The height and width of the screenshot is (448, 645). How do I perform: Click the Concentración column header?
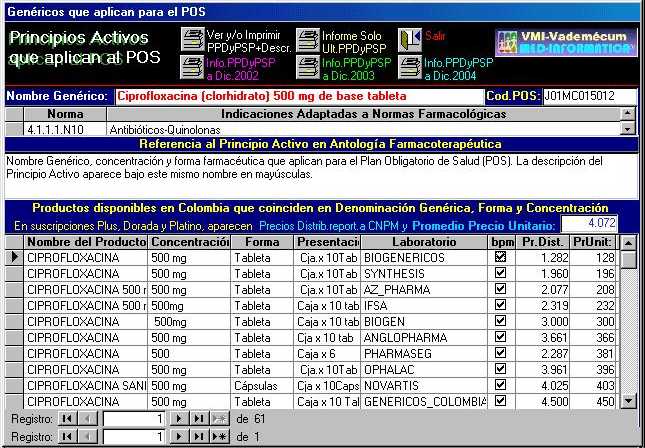190,242
